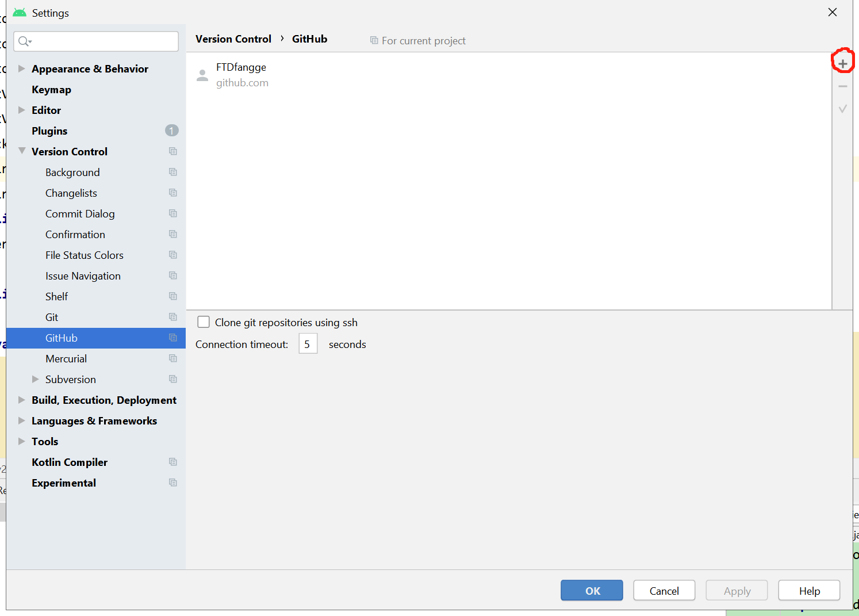This screenshot has height=616, width=859.
Task: Click the project-level icon beside Subversion
Action: tap(173, 379)
